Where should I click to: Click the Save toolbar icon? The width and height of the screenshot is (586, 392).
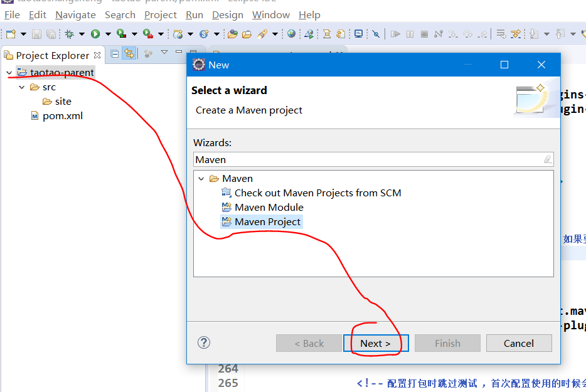tap(36, 34)
